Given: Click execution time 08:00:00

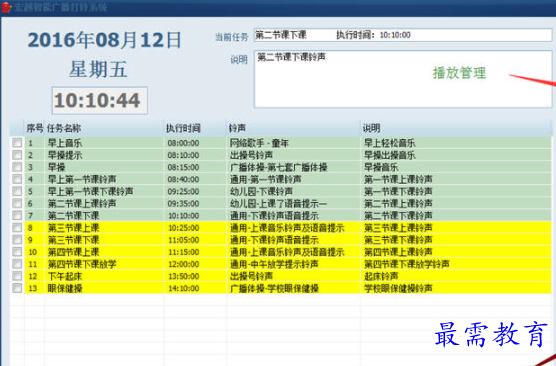Looking at the screenshot, I should tap(183, 143).
